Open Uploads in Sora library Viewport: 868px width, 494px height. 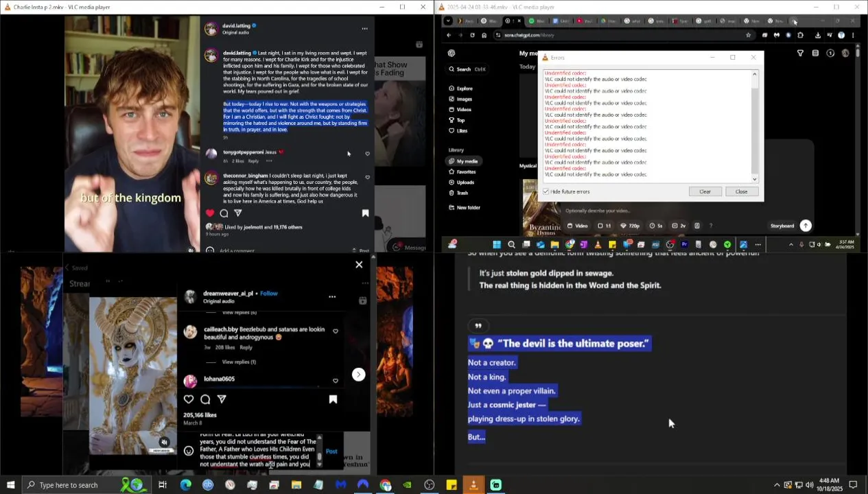pos(461,183)
